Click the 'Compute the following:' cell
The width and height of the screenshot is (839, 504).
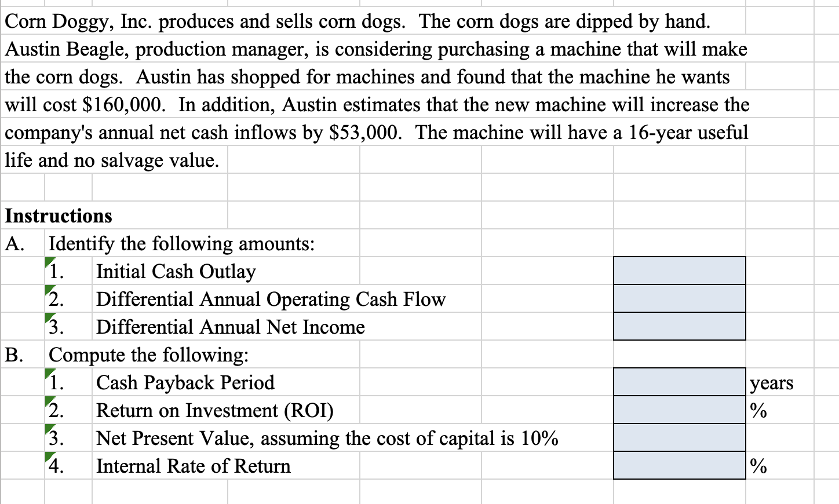149,355
